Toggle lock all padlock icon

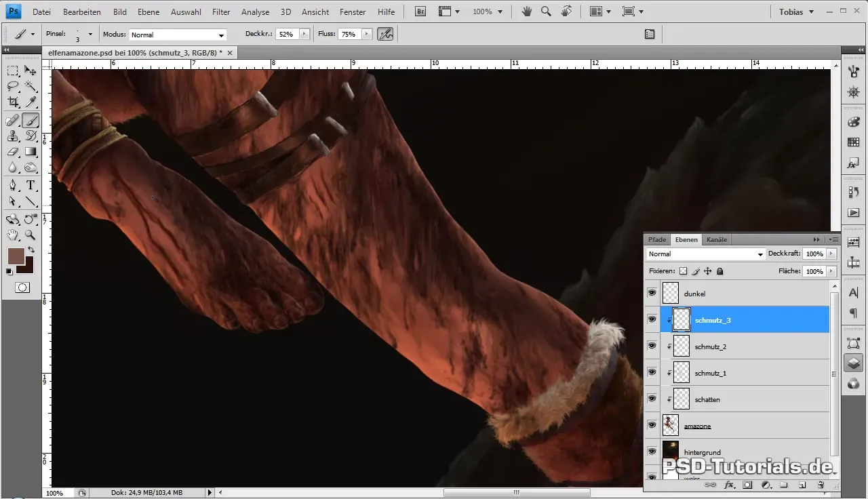coord(720,271)
